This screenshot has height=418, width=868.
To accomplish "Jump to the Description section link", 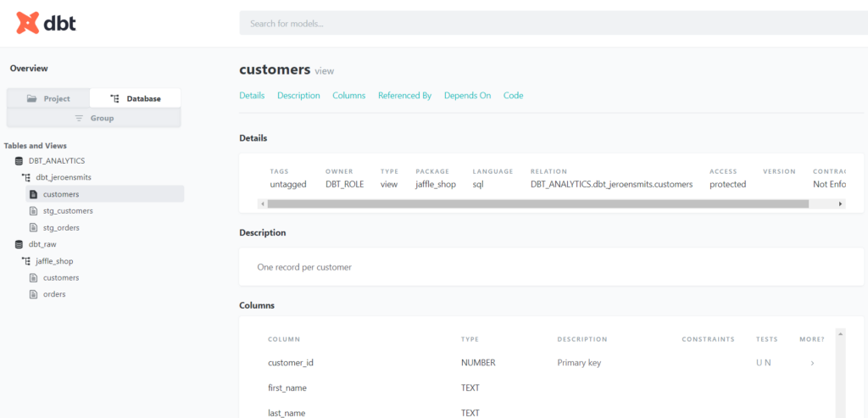I will click(x=298, y=95).
